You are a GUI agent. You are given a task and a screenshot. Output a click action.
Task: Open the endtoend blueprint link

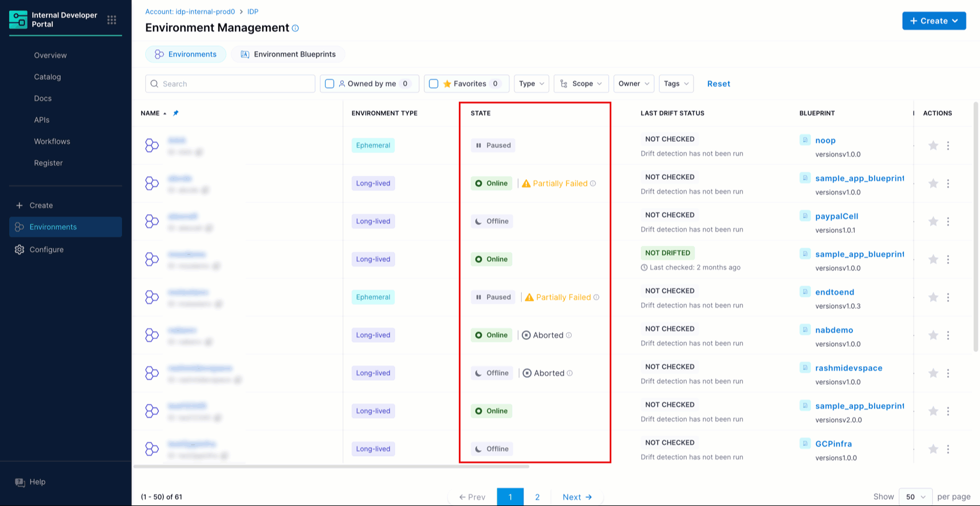pyautogui.click(x=835, y=292)
